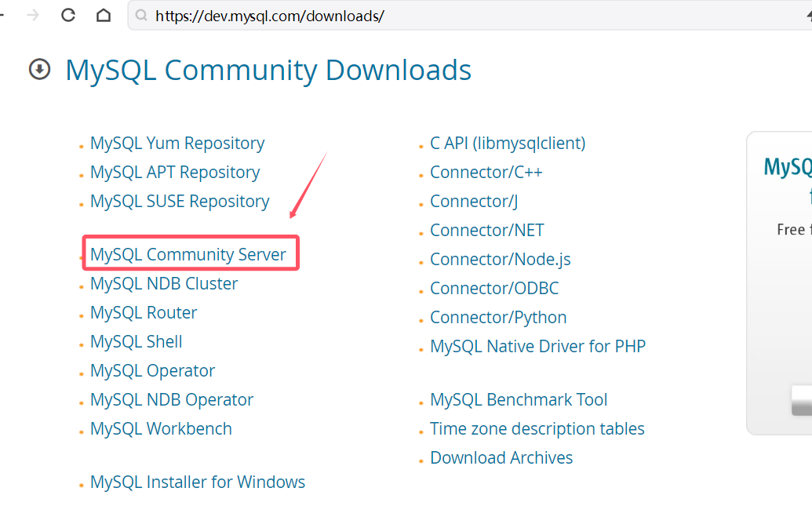Select the Connector/NET link
This screenshot has height=517, width=812.
pyautogui.click(x=486, y=230)
